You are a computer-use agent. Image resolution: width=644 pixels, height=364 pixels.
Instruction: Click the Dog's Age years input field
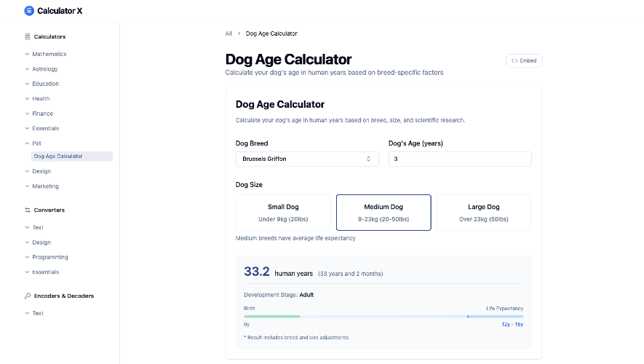pos(460,159)
